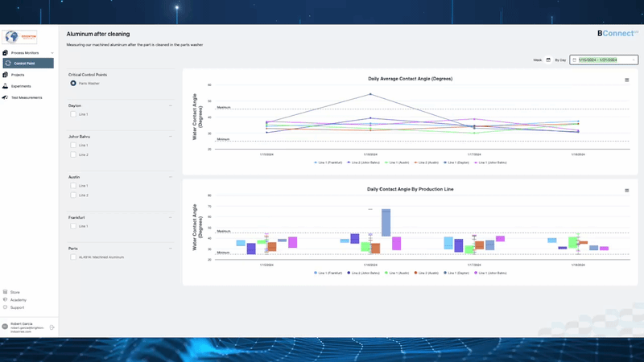Viewport: 644px width, 362px height.
Task: Open Experiments menu item
Action: (21, 86)
